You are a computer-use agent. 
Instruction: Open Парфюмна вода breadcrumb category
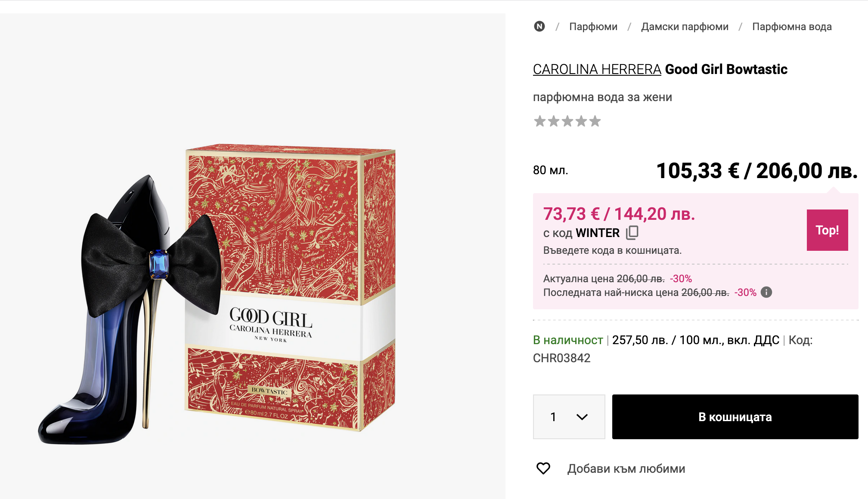792,27
